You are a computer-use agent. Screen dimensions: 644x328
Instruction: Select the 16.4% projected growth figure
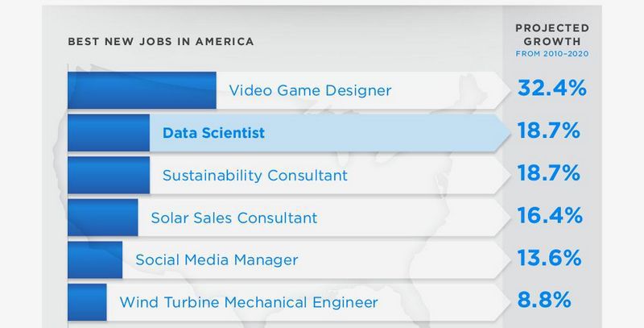coord(550,216)
